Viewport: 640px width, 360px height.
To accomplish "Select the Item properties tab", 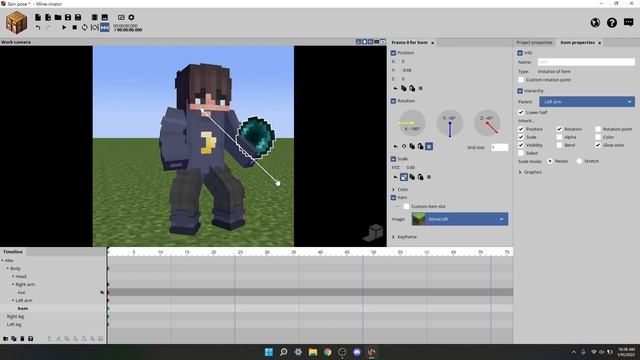I will pyautogui.click(x=577, y=42).
